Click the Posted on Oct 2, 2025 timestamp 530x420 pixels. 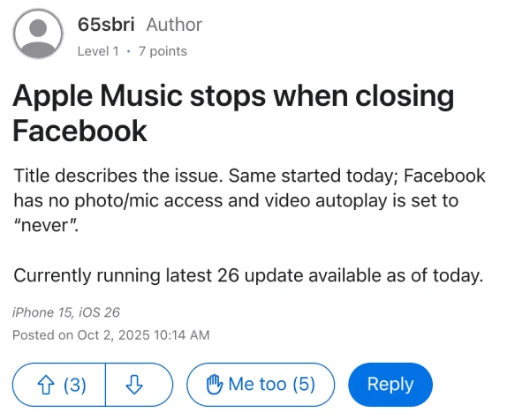point(111,334)
